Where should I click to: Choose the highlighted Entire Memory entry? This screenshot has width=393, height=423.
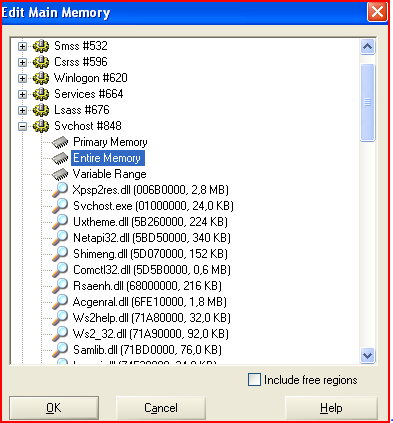click(x=107, y=158)
